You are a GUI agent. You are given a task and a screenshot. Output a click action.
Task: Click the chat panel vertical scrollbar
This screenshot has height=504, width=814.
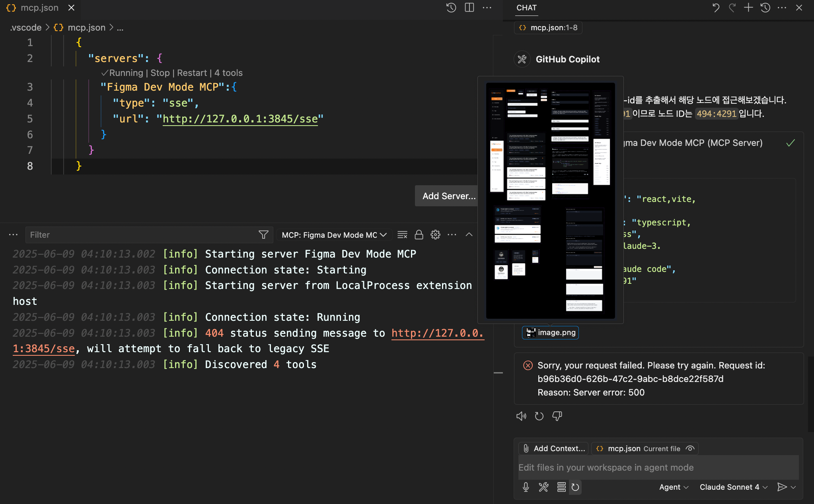point(810,394)
